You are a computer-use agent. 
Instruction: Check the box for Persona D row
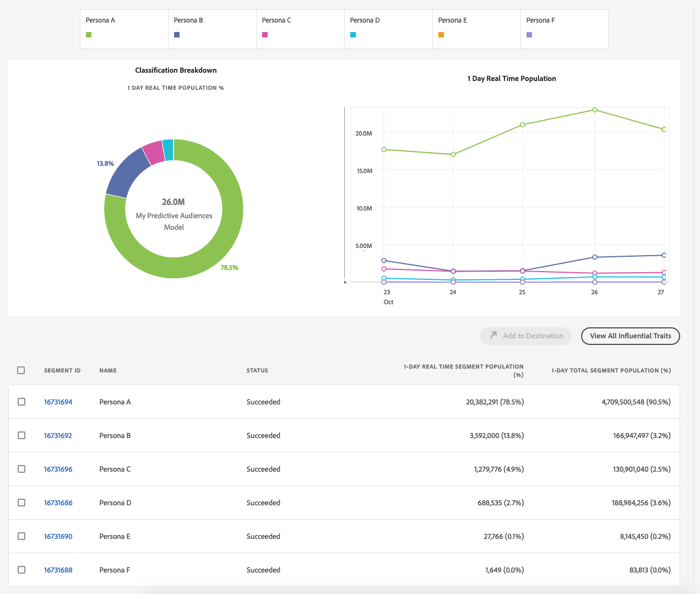pyautogui.click(x=21, y=503)
